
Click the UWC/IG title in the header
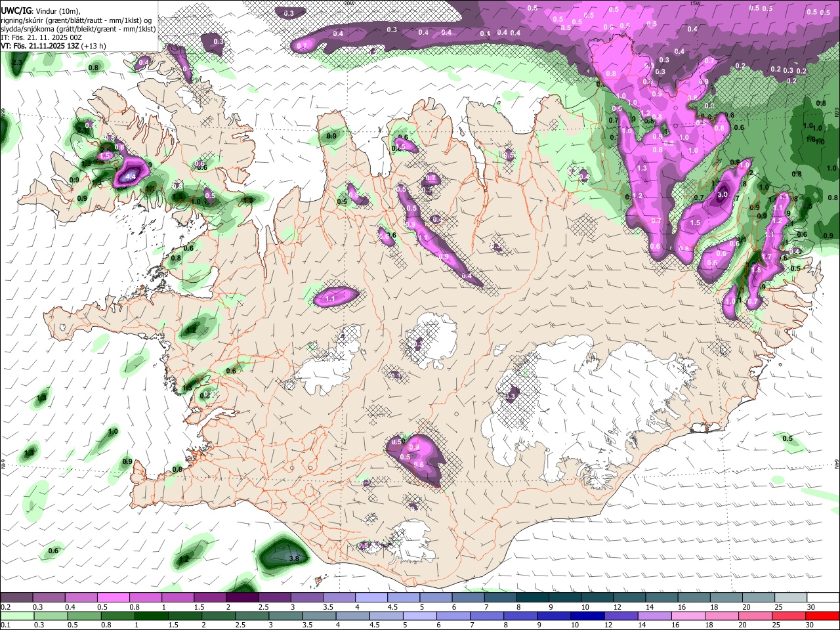15,10
